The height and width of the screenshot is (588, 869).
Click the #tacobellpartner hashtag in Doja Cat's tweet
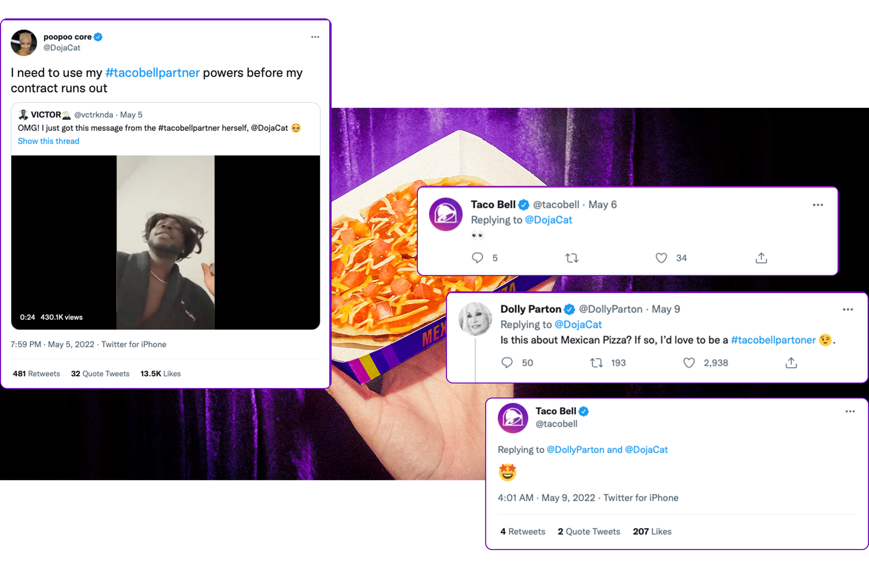pos(152,73)
